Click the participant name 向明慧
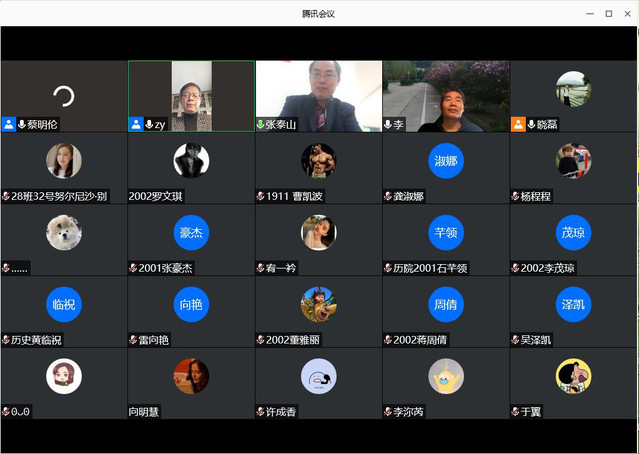Viewport: 639px width, 454px height. tap(144, 412)
